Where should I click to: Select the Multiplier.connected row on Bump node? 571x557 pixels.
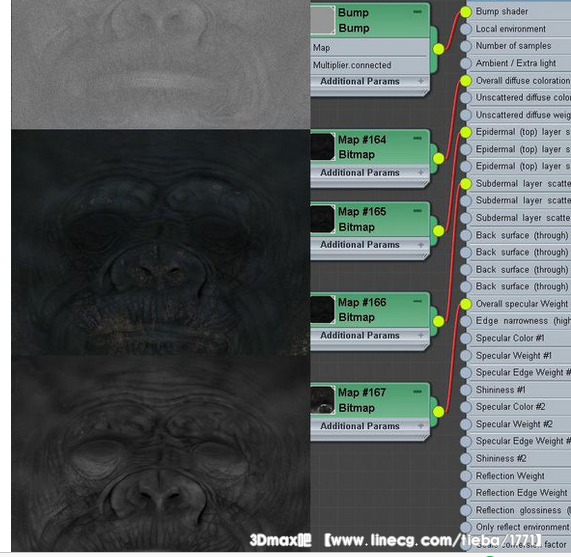[370, 65]
